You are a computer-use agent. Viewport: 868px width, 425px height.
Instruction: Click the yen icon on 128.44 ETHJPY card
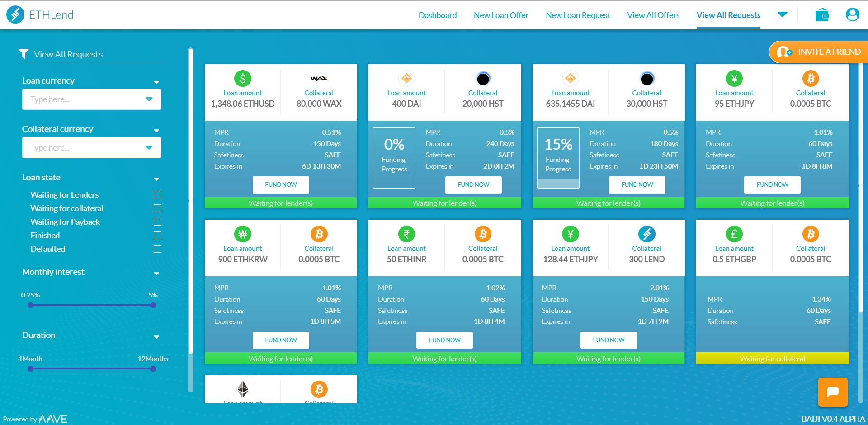pyautogui.click(x=571, y=234)
